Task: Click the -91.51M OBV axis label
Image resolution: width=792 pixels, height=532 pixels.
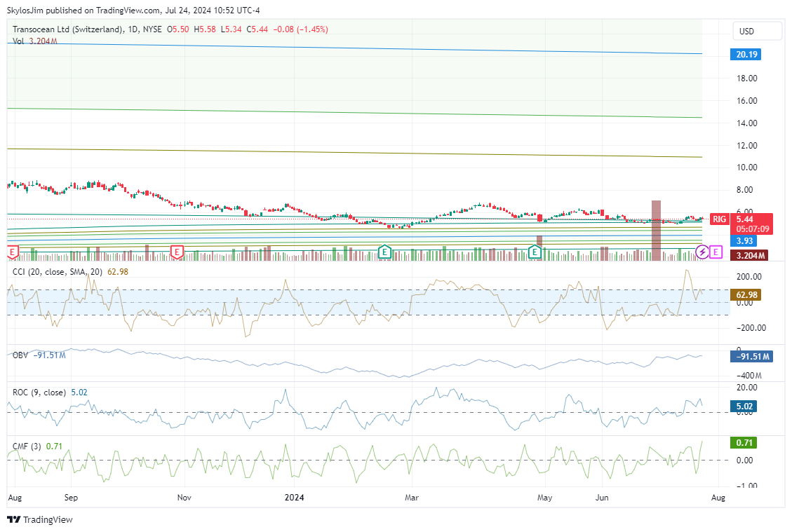Action: (752, 356)
